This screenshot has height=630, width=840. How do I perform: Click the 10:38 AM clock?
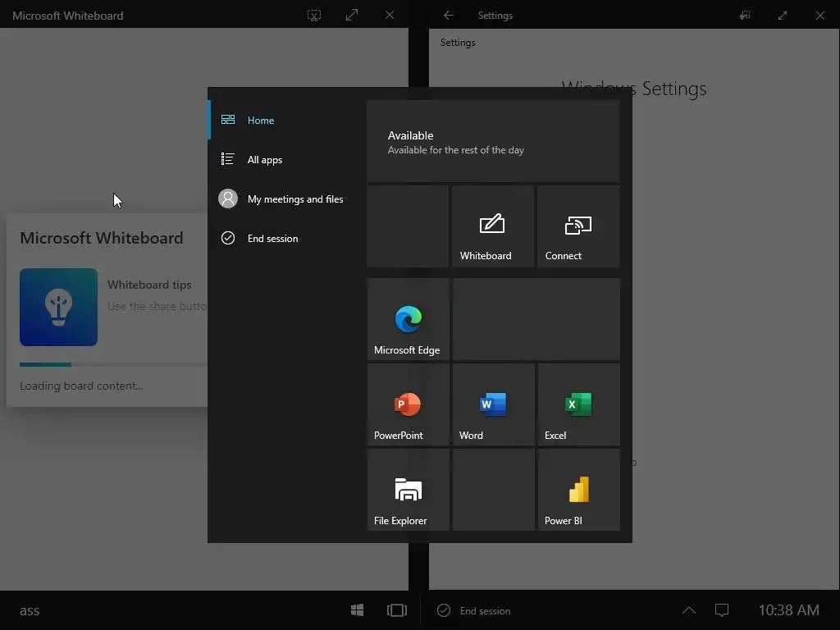[788, 610]
